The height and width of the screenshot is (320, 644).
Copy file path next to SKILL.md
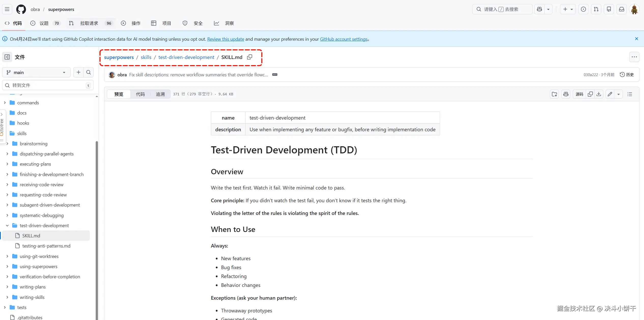click(x=250, y=57)
